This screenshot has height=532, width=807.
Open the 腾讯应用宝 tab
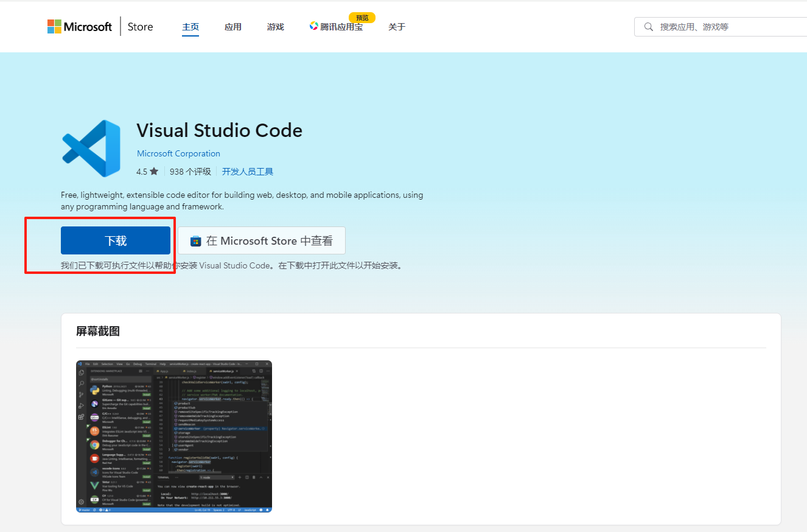336,27
